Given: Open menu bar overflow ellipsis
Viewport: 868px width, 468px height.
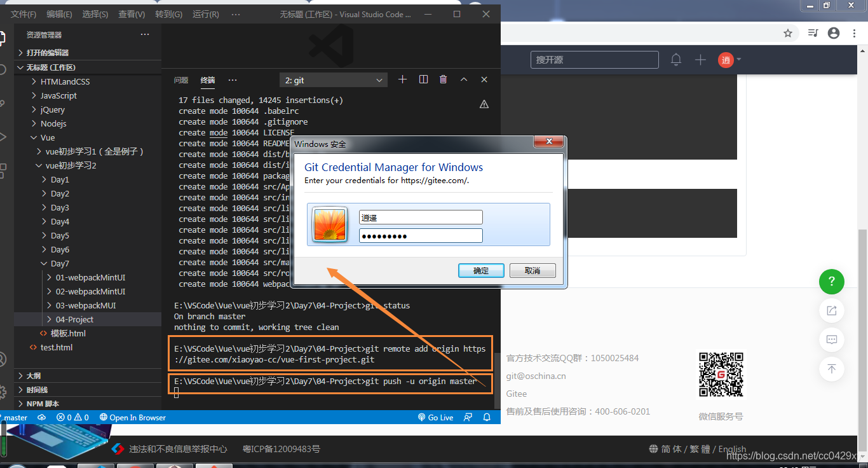Looking at the screenshot, I should pyautogui.click(x=236, y=14).
